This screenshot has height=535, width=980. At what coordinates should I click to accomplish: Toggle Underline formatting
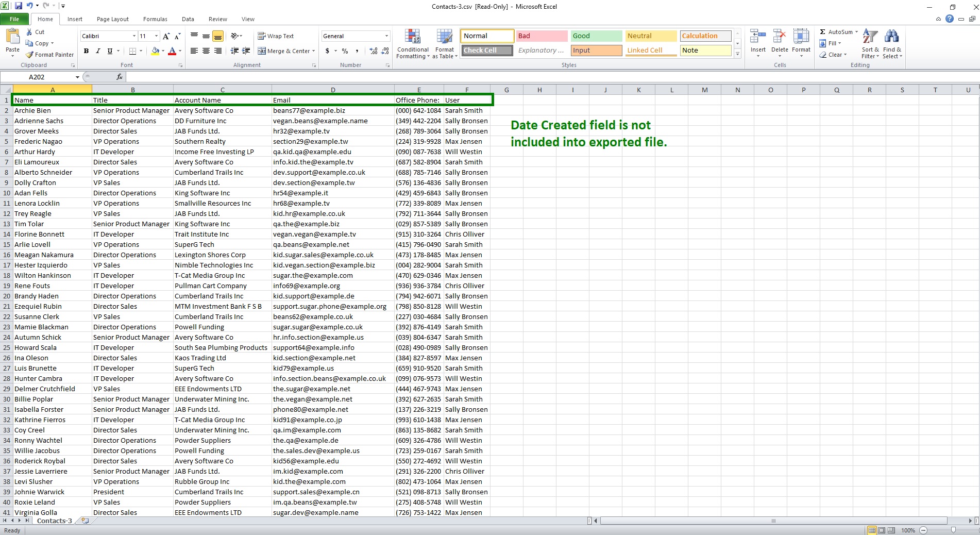(x=110, y=51)
